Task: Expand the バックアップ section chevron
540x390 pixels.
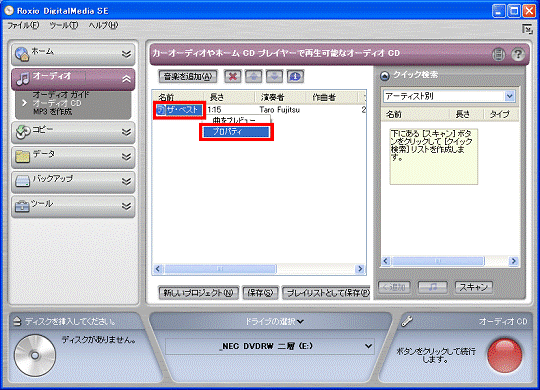Action: [126, 181]
